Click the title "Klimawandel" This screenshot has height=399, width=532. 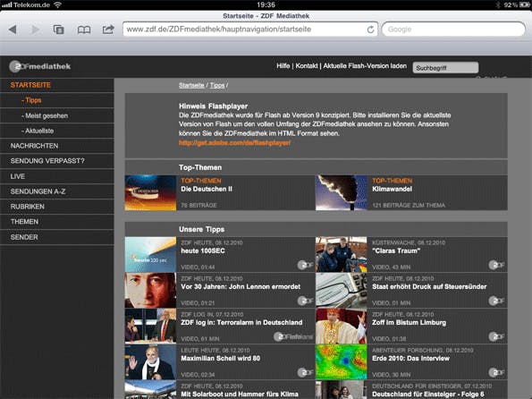pos(393,189)
